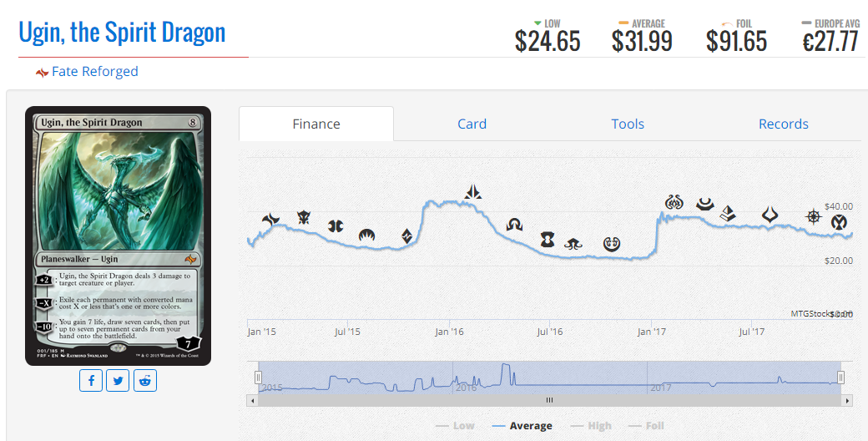Click the Hour of Devastation horns marker
The image size is (868, 441).
770,215
